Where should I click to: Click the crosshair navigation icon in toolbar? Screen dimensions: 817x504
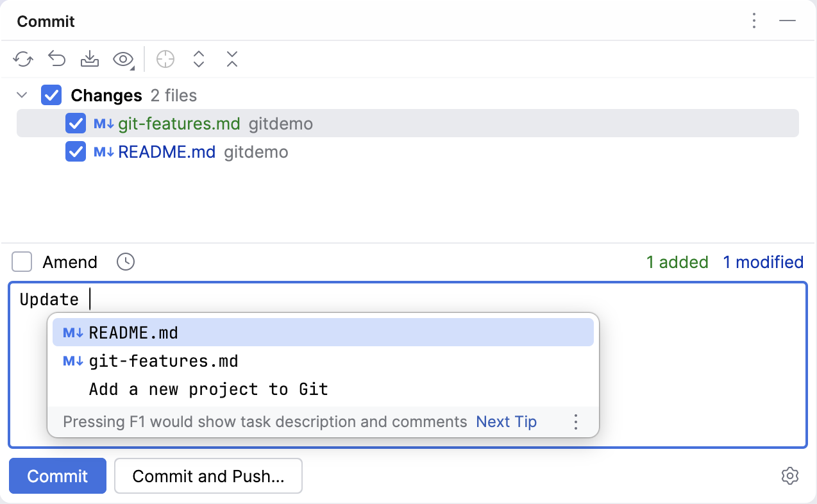pyautogui.click(x=165, y=59)
